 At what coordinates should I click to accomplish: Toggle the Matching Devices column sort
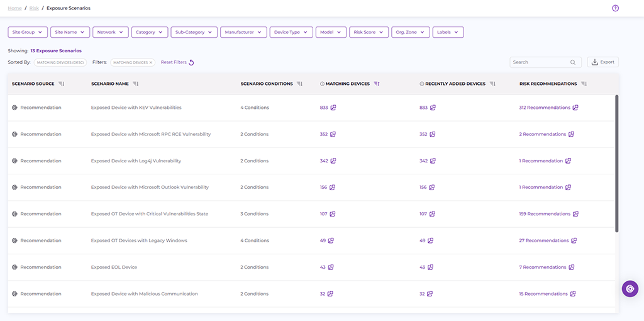click(x=377, y=84)
